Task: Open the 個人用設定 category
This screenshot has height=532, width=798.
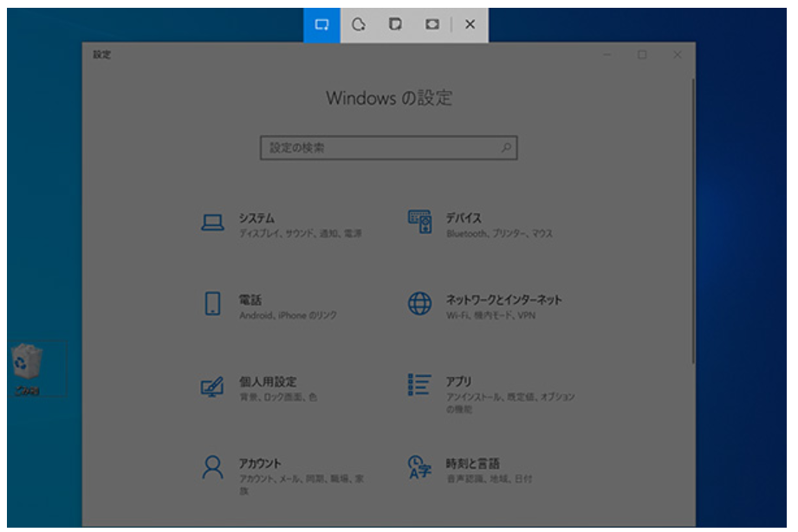Action: coord(268,382)
